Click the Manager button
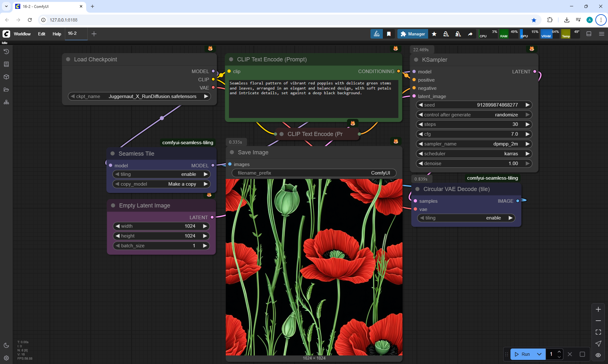The width and height of the screenshot is (608, 364). (x=413, y=34)
